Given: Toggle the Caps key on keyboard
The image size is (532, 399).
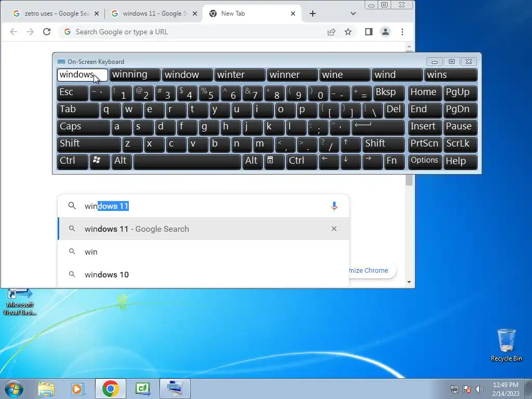Looking at the screenshot, I should tap(84, 127).
